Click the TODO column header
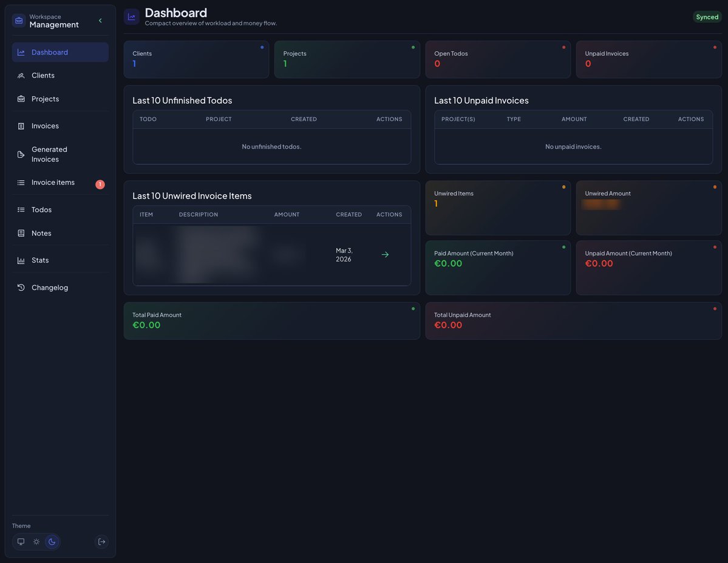Viewport: 728px width, 563px height. point(148,119)
